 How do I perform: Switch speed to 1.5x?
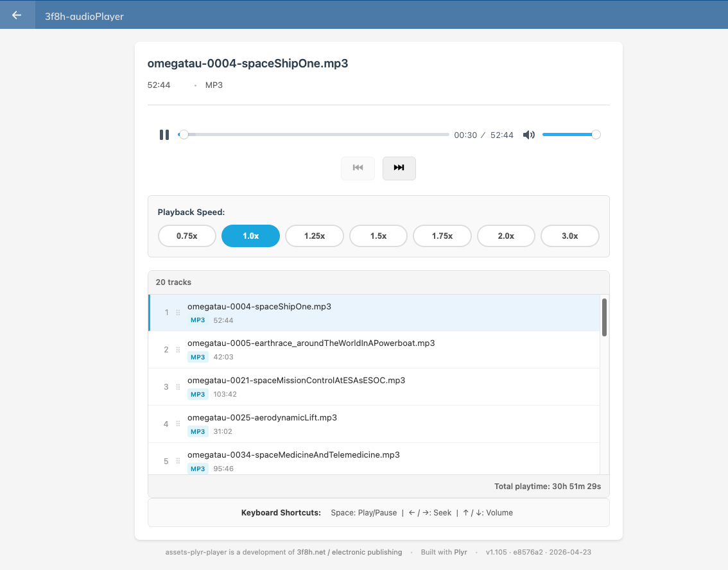(378, 236)
